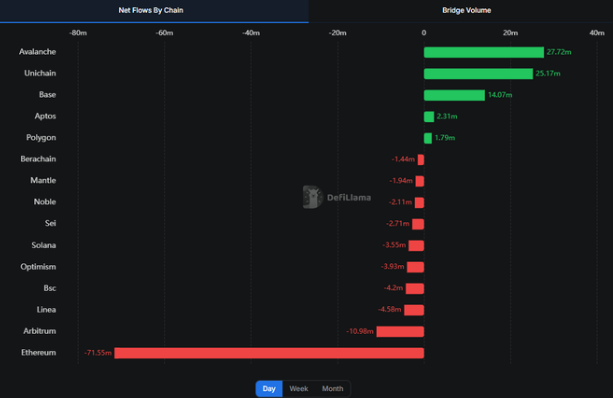This screenshot has width=613, height=398.
Task: Select the Day timeframe button
Action: point(269,389)
